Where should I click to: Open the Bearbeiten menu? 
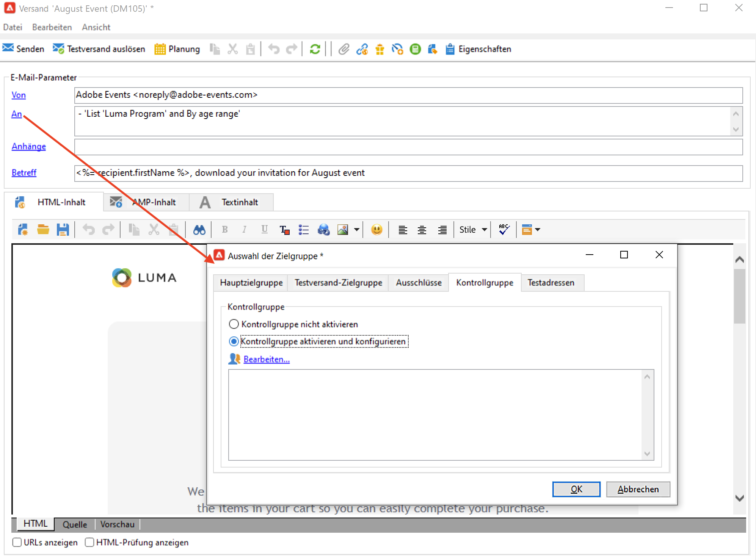52,27
